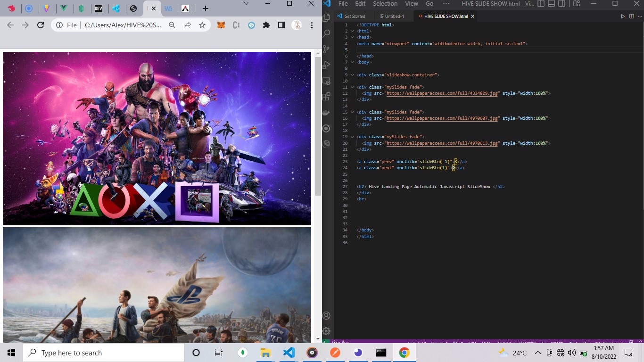Image resolution: width=644 pixels, height=362 pixels.
Task: Open the wallpaperaccess 4334829.jpg link
Action: click(x=442, y=93)
